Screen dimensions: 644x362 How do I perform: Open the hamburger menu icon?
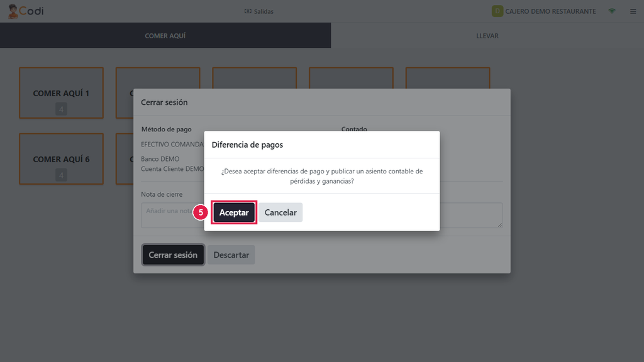633,11
